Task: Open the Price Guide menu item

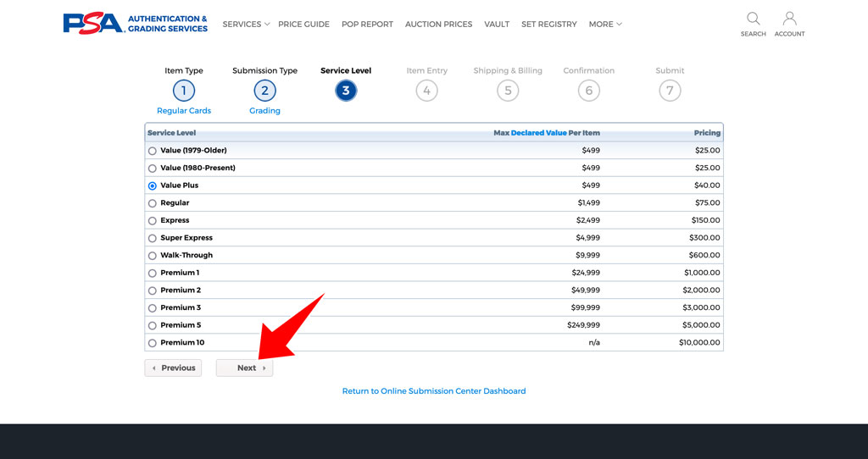Action: 303,25
